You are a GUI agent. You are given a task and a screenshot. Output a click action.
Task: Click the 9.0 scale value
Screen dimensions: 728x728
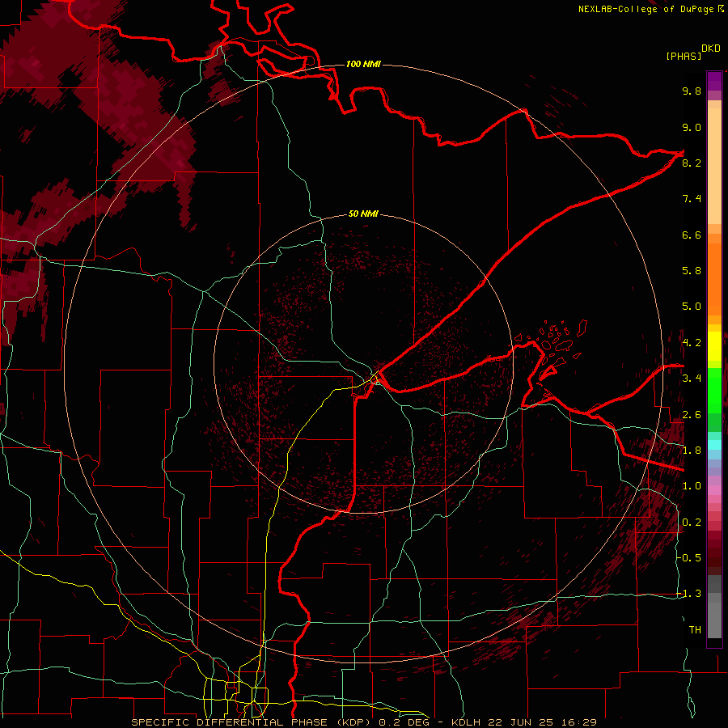692,128
